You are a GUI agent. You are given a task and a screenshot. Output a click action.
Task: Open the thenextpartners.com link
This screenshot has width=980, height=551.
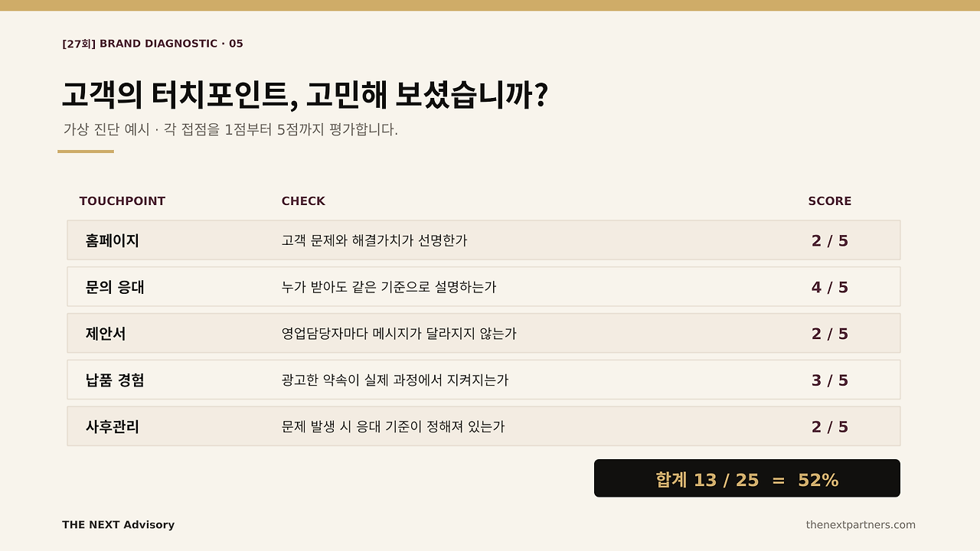click(x=861, y=525)
